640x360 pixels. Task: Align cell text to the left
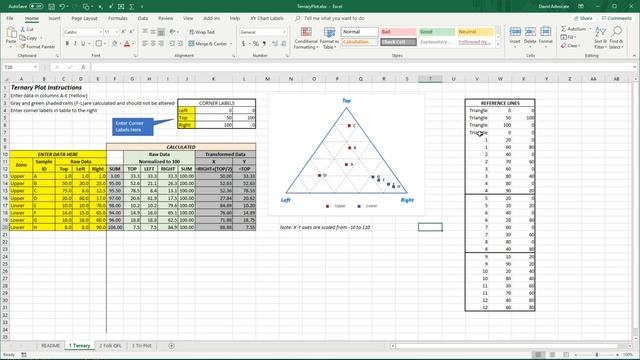(x=145, y=44)
